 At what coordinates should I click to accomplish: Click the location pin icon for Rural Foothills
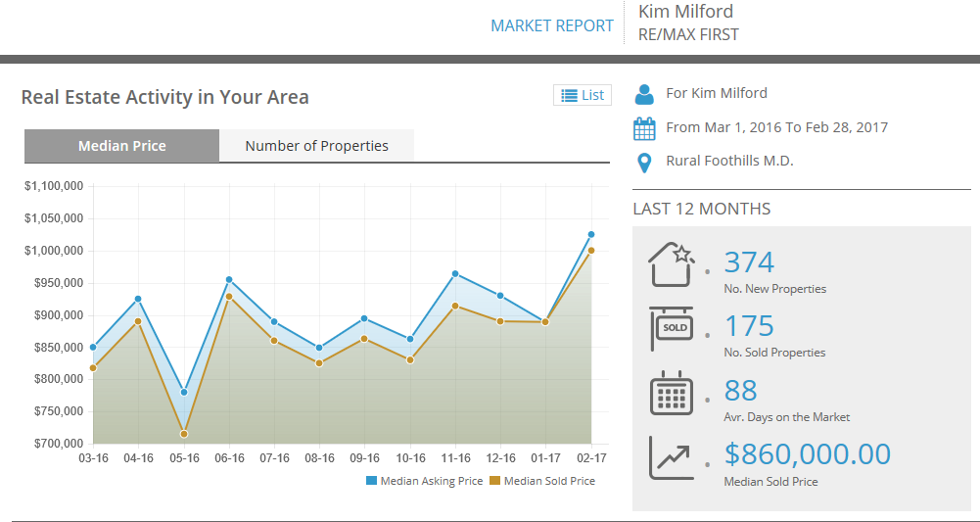pyautogui.click(x=644, y=162)
